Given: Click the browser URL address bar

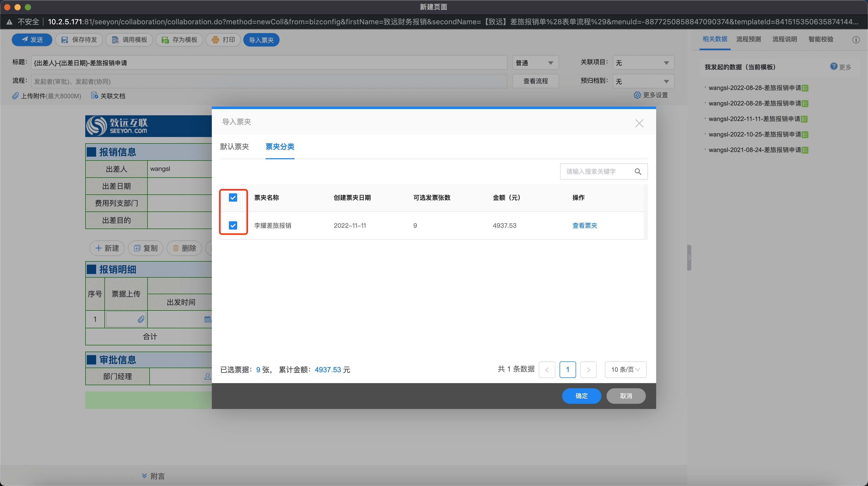Looking at the screenshot, I should click(453, 22).
